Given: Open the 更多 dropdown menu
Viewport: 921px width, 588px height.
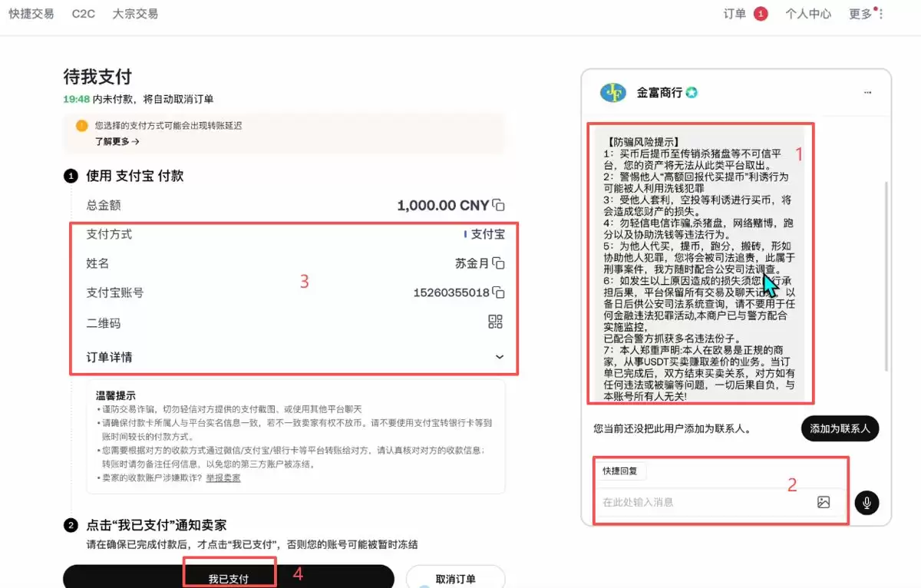Looking at the screenshot, I should 861,13.
